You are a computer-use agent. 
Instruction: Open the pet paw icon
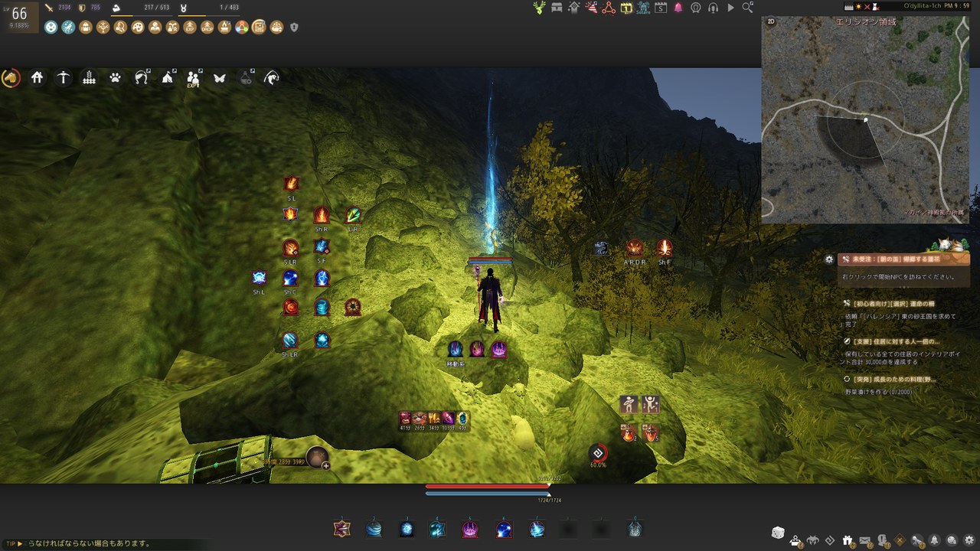tap(115, 77)
